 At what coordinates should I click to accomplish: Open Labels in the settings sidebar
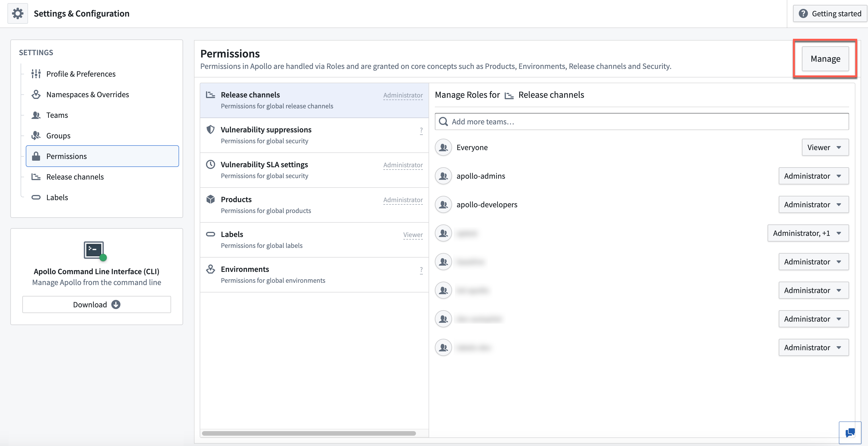(x=102, y=197)
